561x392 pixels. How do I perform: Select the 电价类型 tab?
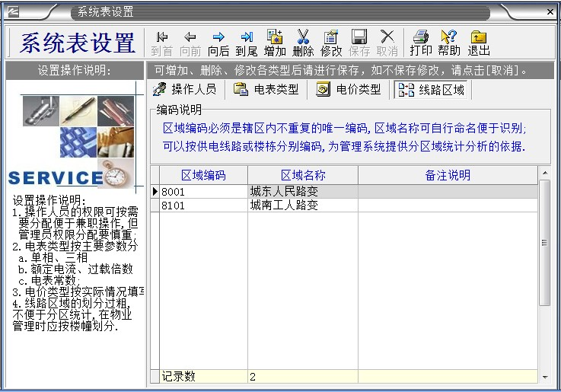349,89
